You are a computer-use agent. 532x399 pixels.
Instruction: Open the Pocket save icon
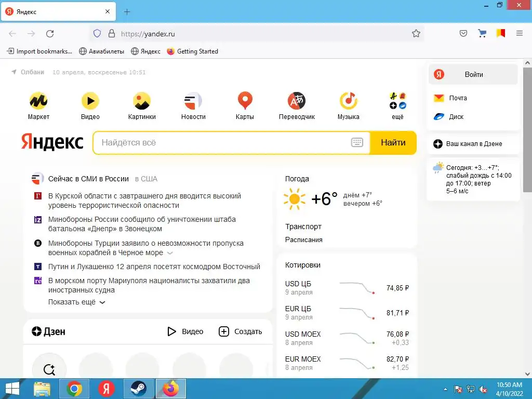pos(463,33)
